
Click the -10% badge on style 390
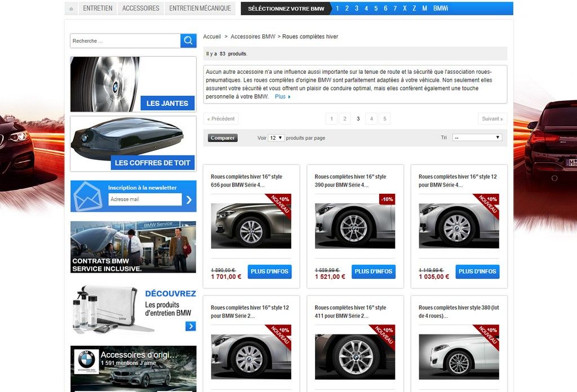tap(387, 199)
